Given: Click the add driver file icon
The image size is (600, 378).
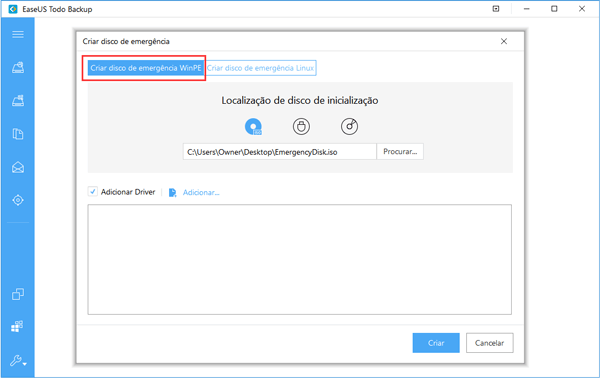Looking at the screenshot, I should coord(173,192).
